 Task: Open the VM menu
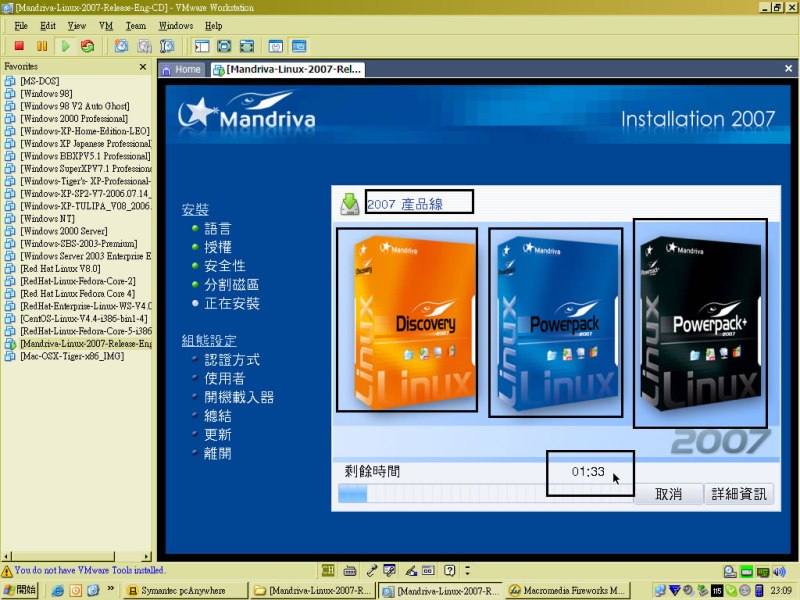coord(106,26)
